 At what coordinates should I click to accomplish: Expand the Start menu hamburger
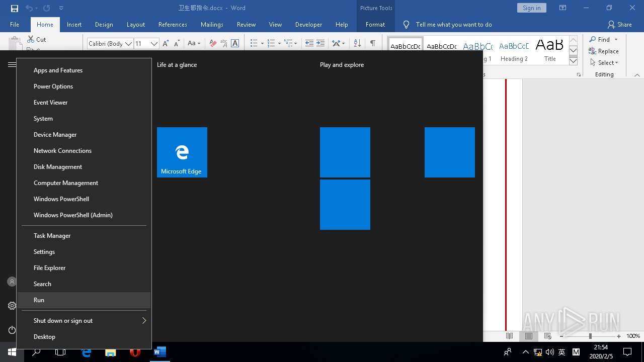[12, 64]
